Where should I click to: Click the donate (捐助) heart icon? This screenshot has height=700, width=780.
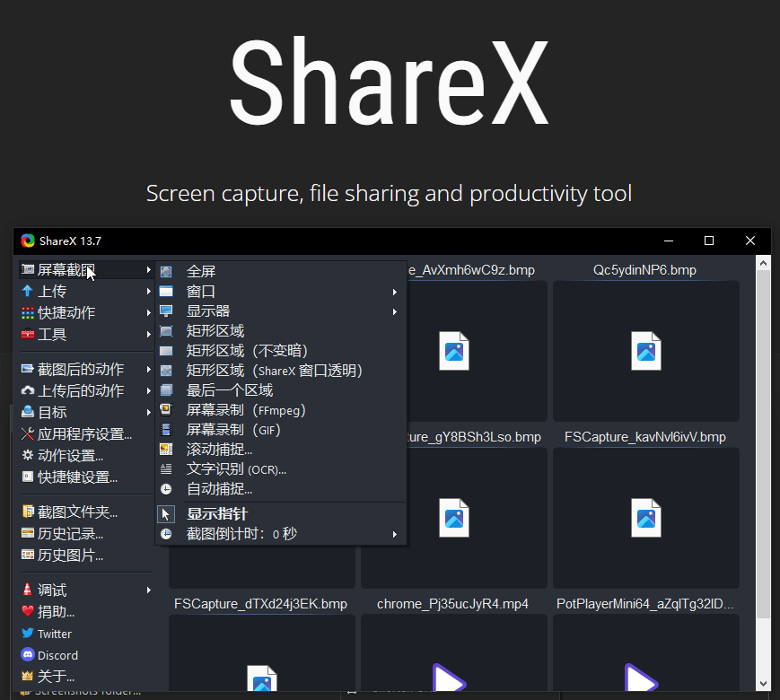click(28, 612)
